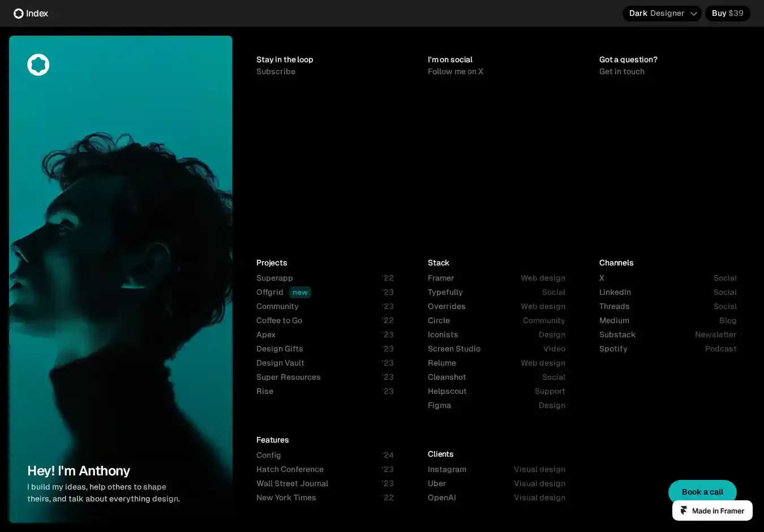Click the Features section heading
The image size is (764, 532).
click(272, 440)
